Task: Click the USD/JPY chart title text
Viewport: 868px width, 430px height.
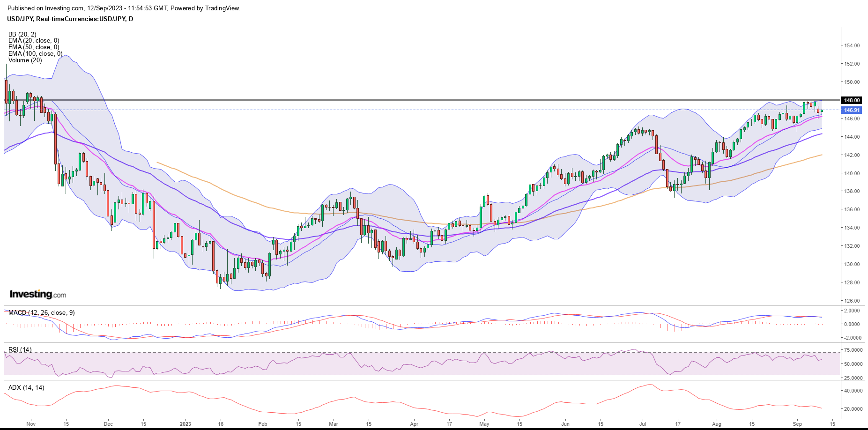Action: 70,19
